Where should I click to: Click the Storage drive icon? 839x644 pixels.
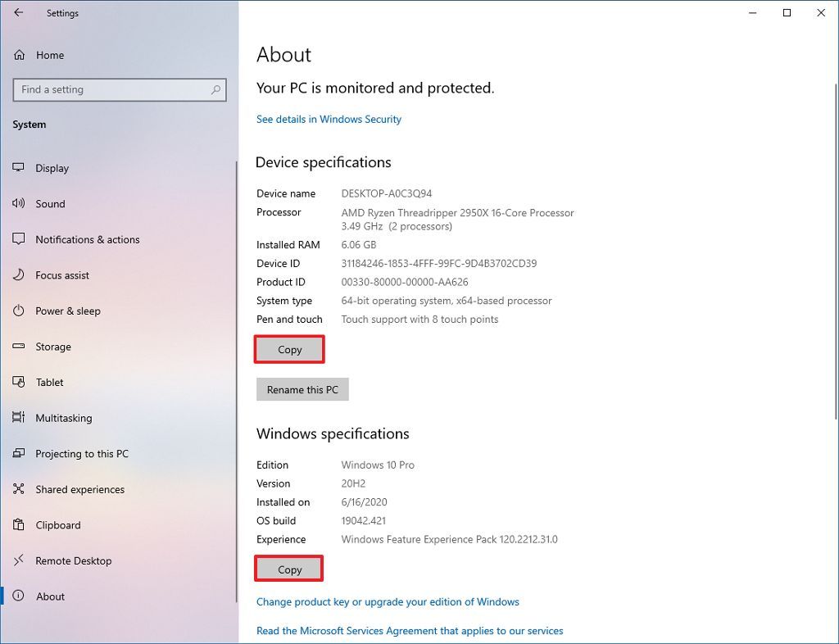click(x=19, y=347)
